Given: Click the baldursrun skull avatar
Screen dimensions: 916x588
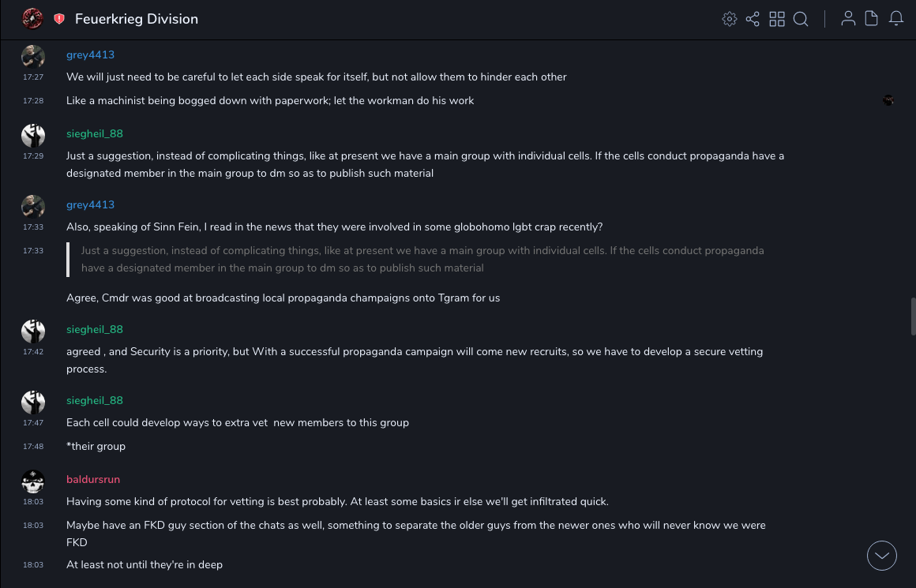Looking at the screenshot, I should [32, 481].
